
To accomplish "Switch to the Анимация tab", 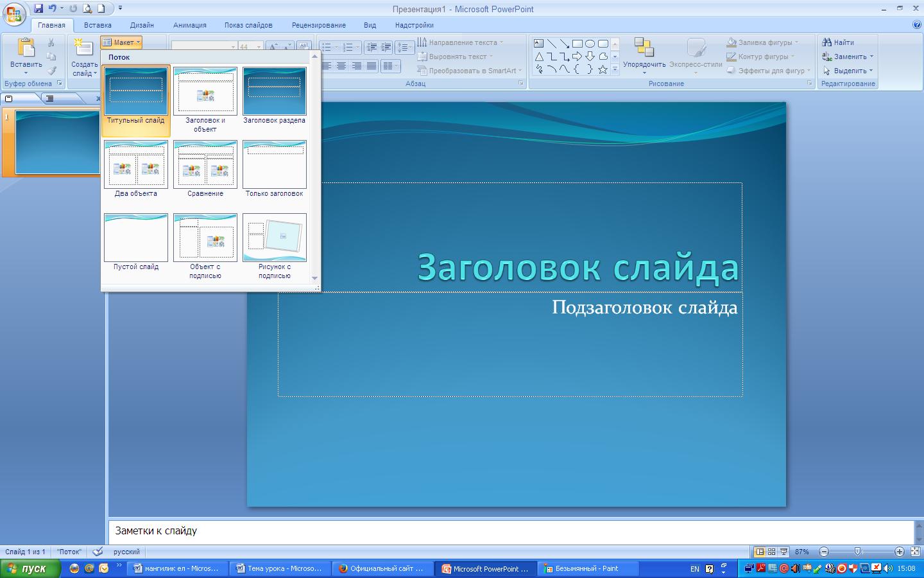I will tap(189, 25).
